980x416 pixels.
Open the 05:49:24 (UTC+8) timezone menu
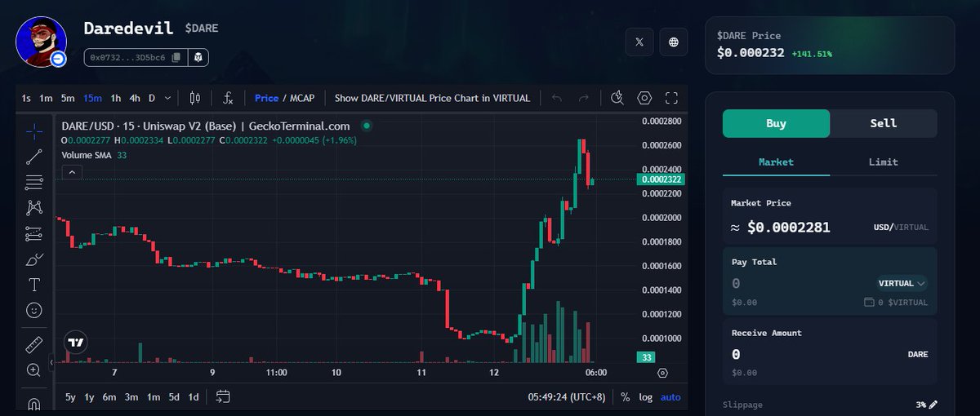coord(568,397)
